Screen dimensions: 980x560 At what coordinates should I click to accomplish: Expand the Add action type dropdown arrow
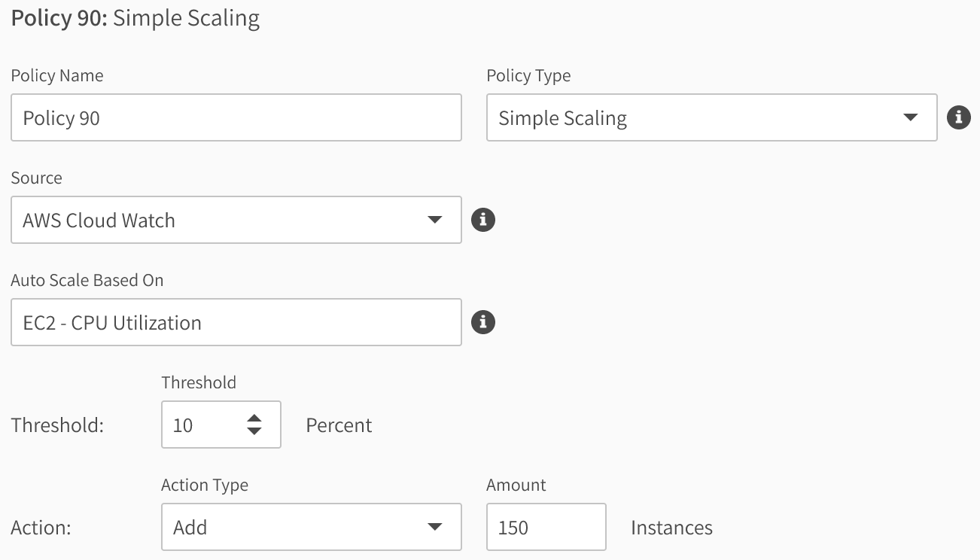click(x=434, y=527)
